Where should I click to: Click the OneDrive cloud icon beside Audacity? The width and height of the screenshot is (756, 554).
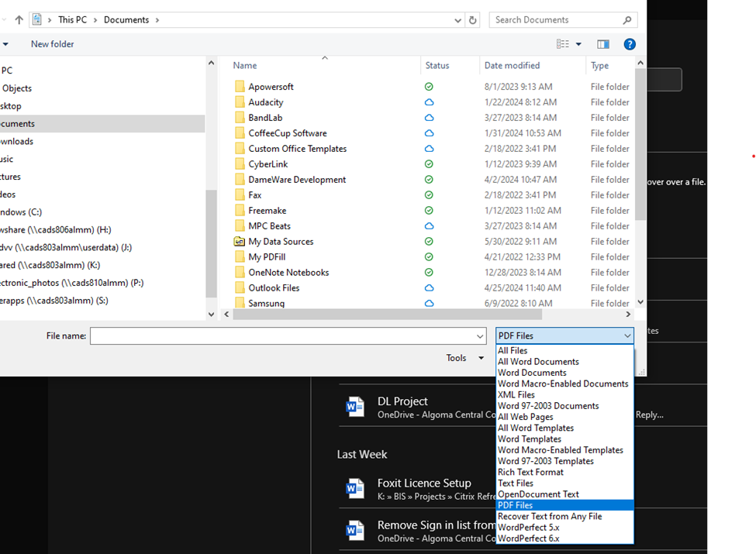pyautogui.click(x=429, y=102)
